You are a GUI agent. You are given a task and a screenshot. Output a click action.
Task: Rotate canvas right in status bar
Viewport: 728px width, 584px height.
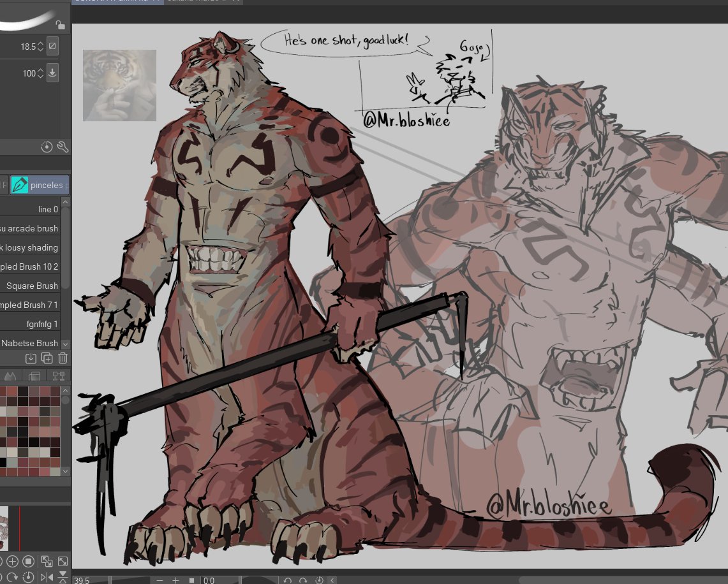click(x=303, y=580)
